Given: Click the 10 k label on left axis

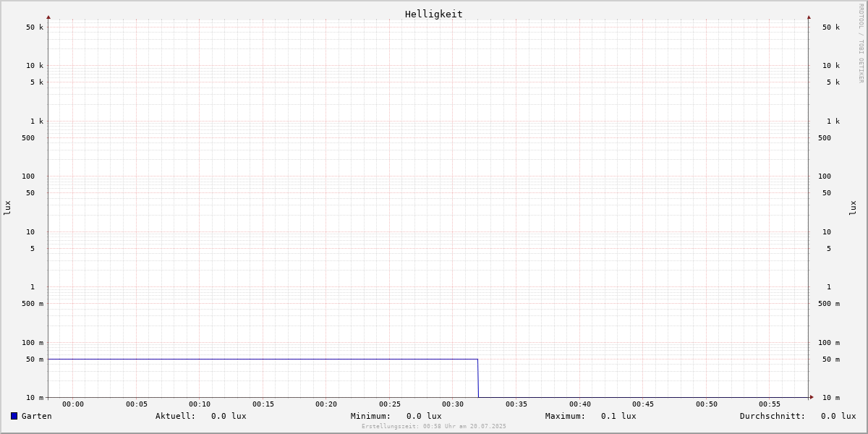Looking at the screenshot, I should pyautogui.click(x=35, y=66).
